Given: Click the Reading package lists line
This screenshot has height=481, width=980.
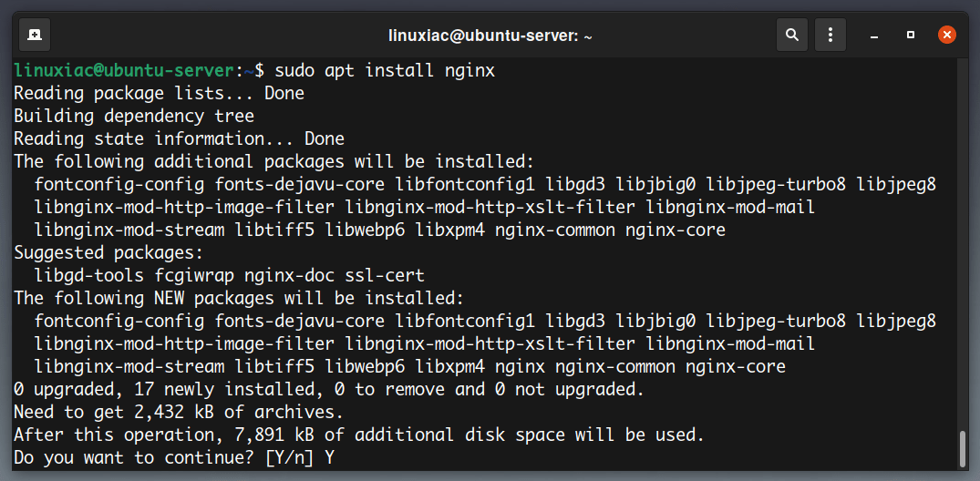Looking at the screenshot, I should [159, 94].
